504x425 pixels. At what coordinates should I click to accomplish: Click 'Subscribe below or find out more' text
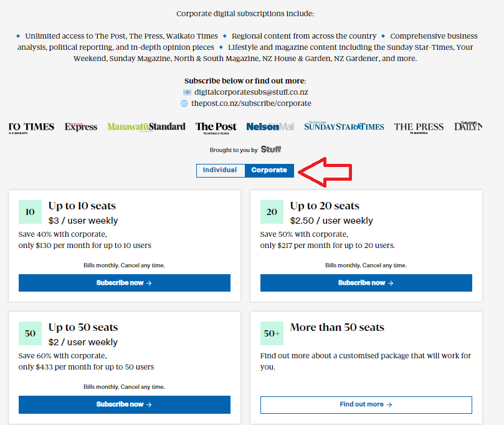point(245,81)
